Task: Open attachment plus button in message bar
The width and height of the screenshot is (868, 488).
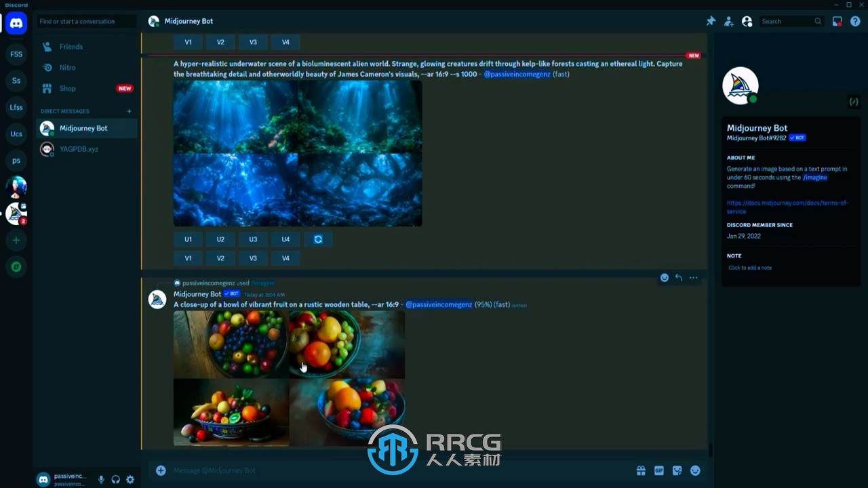Action: pos(161,470)
